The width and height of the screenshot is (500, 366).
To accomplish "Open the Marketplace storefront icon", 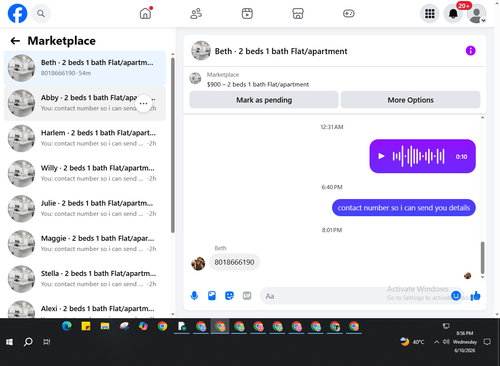I will (298, 14).
